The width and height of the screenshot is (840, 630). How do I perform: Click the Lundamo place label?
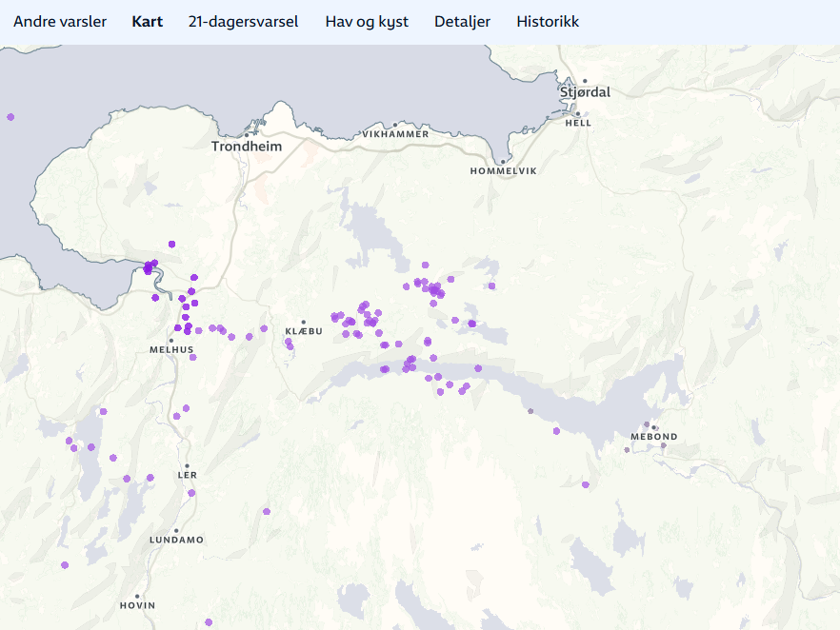pos(176,541)
